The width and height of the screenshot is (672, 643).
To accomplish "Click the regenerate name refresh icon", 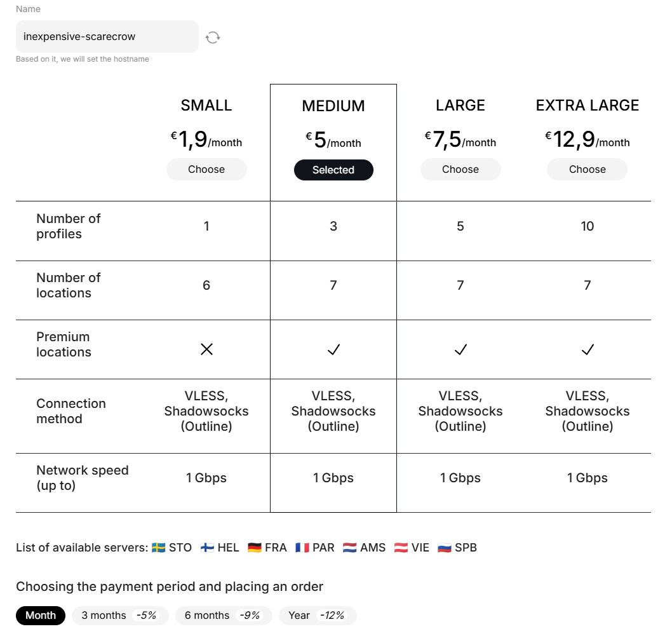I will point(213,37).
